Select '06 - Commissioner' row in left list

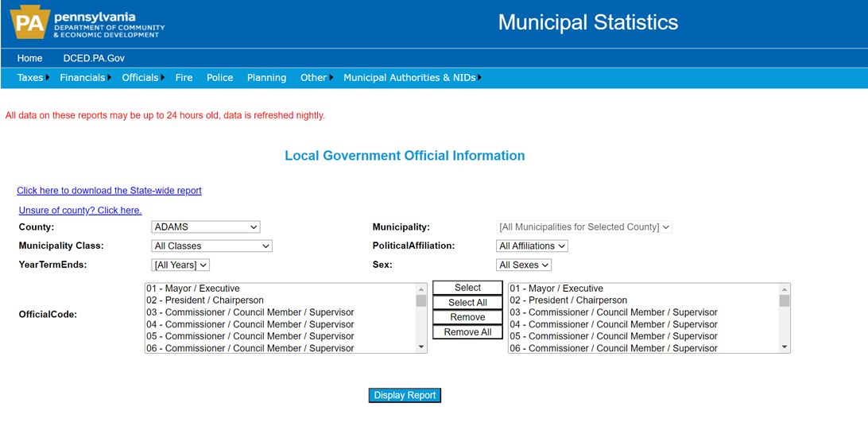point(280,348)
